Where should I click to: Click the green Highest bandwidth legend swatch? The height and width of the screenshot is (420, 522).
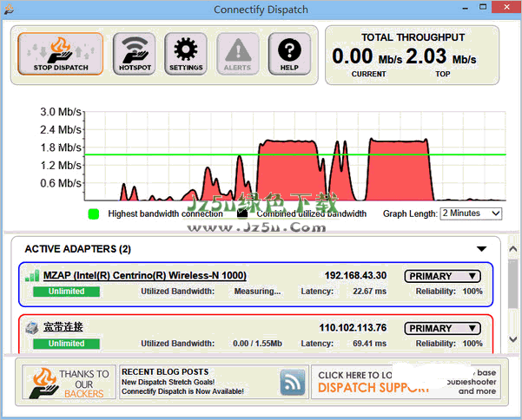pos(94,214)
